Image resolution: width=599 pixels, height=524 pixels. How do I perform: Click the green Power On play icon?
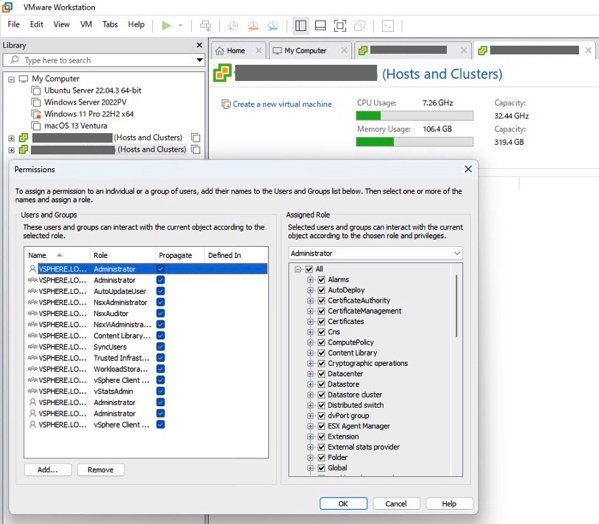click(x=166, y=26)
